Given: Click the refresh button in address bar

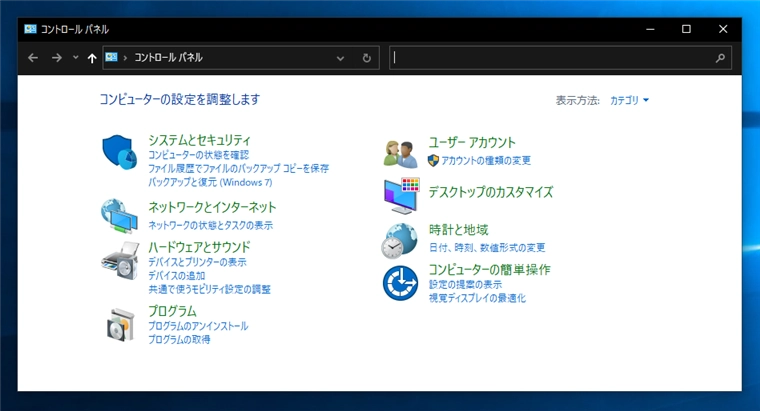Looking at the screenshot, I should click(367, 58).
